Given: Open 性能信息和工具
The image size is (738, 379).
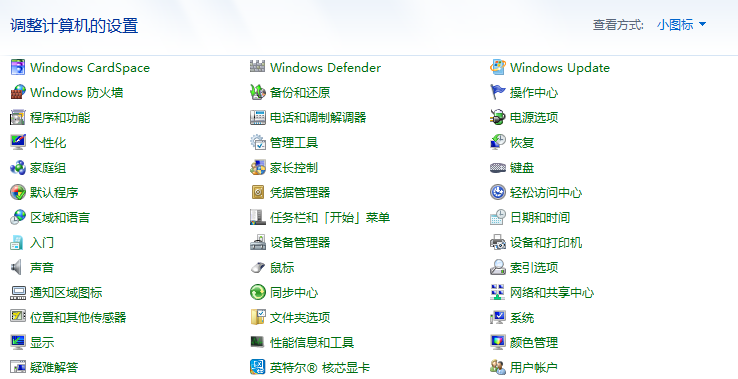Looking at the screenshot, I should 312,342.
